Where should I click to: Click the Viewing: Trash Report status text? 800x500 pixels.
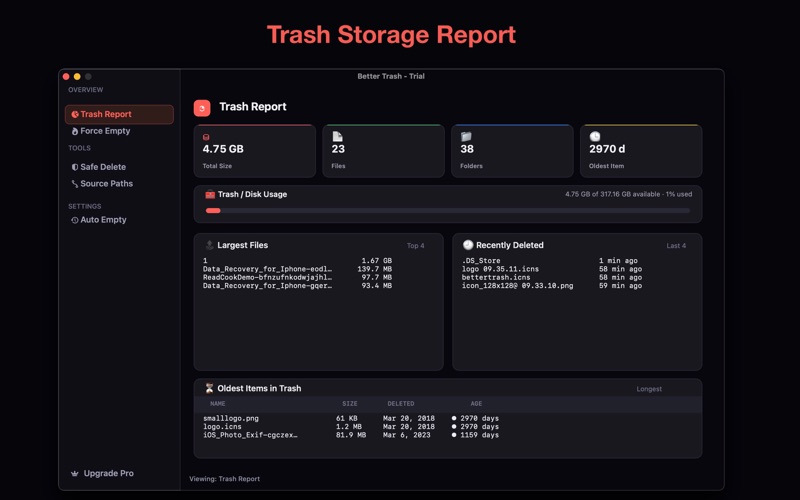coord(224,479)
